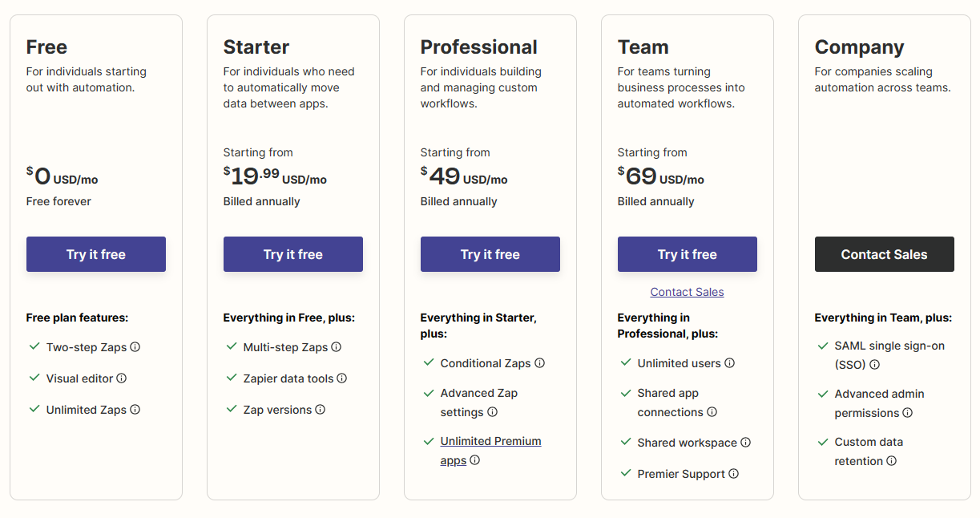
Task: Click info icon beside Unlimited Zaps
Action: (x=135, y=410)
